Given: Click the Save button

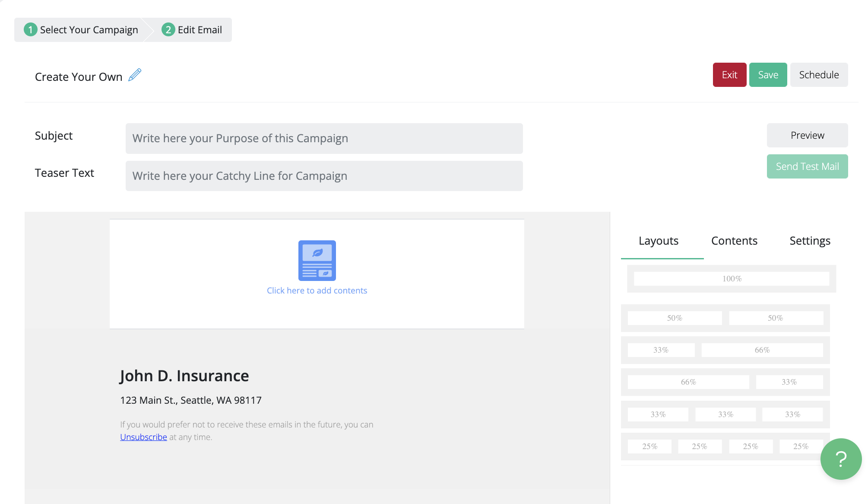Looking at the screenshot, I should (x=768, y=74).
